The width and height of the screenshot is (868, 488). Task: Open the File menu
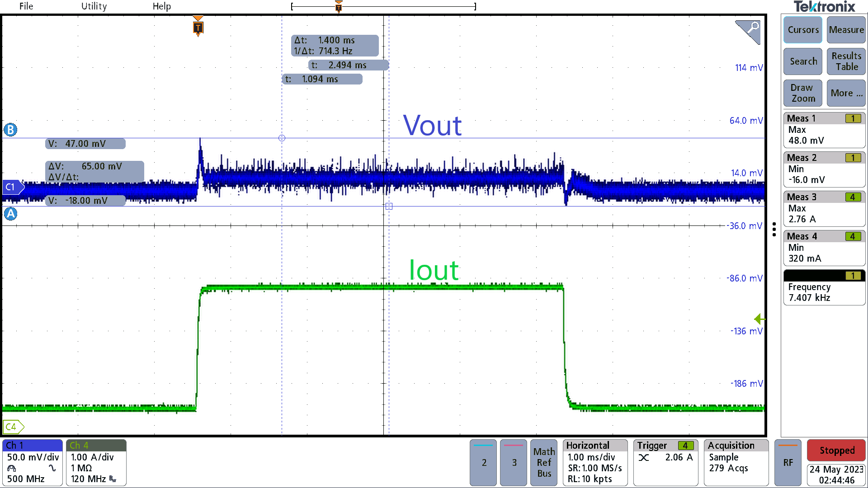[x=26, y=6]
